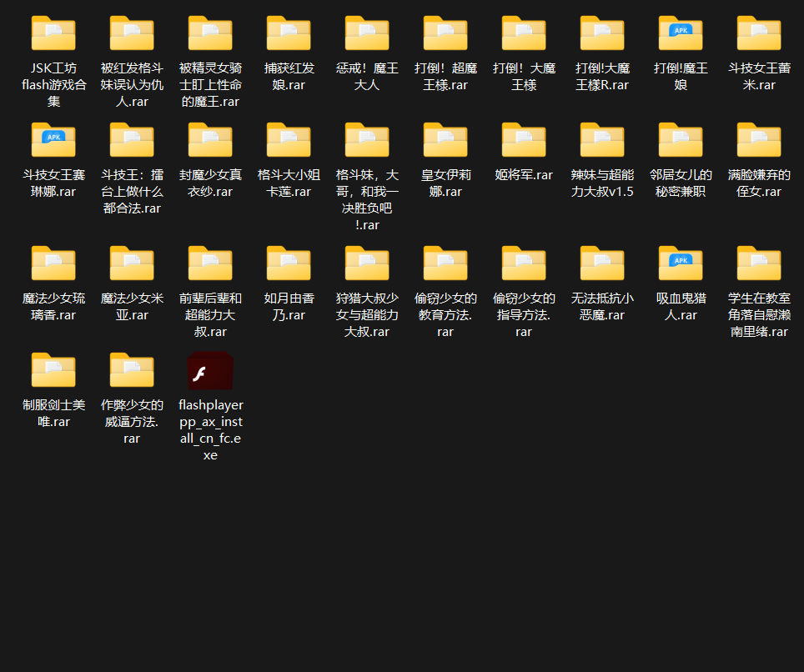Select the 格斗大小姐卡莲.rar folder icon

coord(289,140)
